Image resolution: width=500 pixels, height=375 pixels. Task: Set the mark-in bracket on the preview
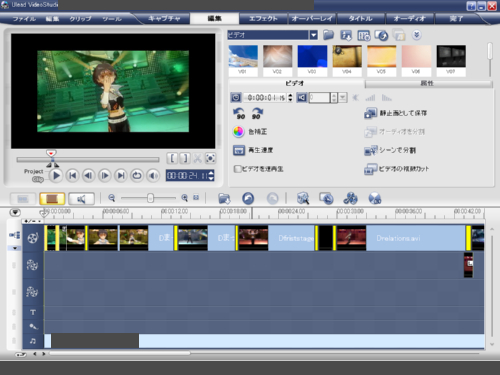172,158
